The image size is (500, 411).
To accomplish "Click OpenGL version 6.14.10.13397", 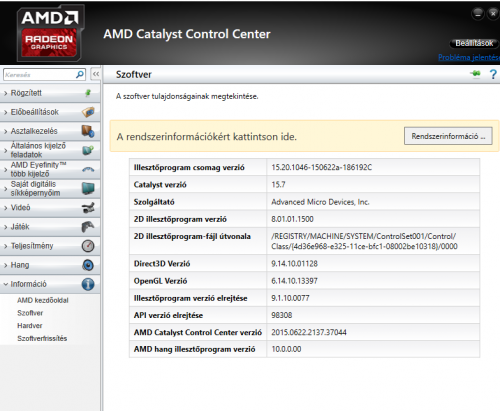I will click(294, 281).
